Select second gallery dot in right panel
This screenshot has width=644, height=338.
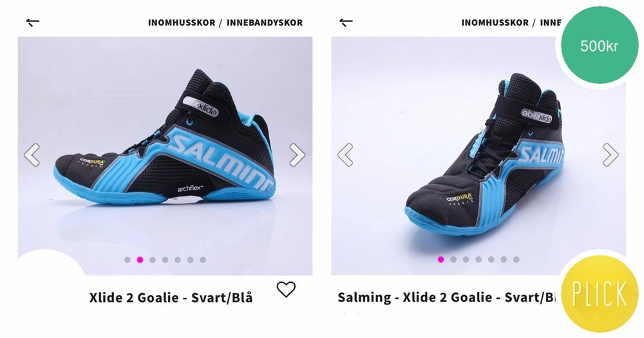click(453, 259)
